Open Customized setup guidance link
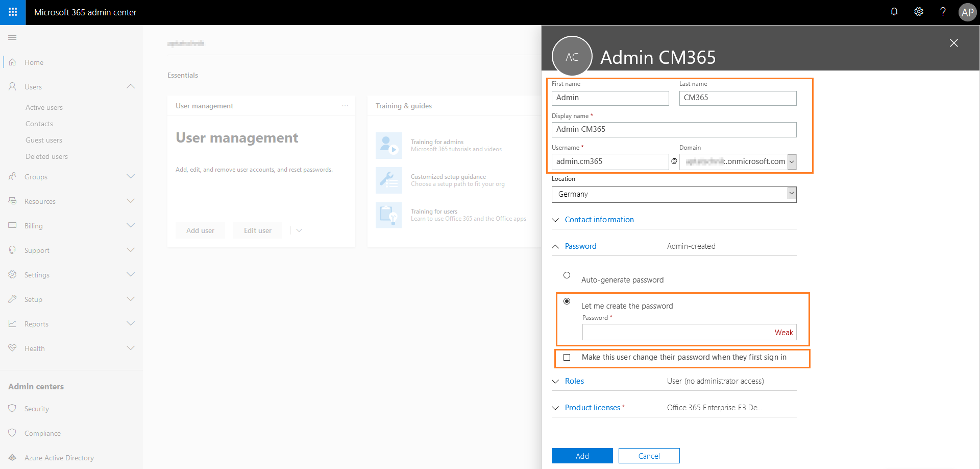 (x=449, y=177)
